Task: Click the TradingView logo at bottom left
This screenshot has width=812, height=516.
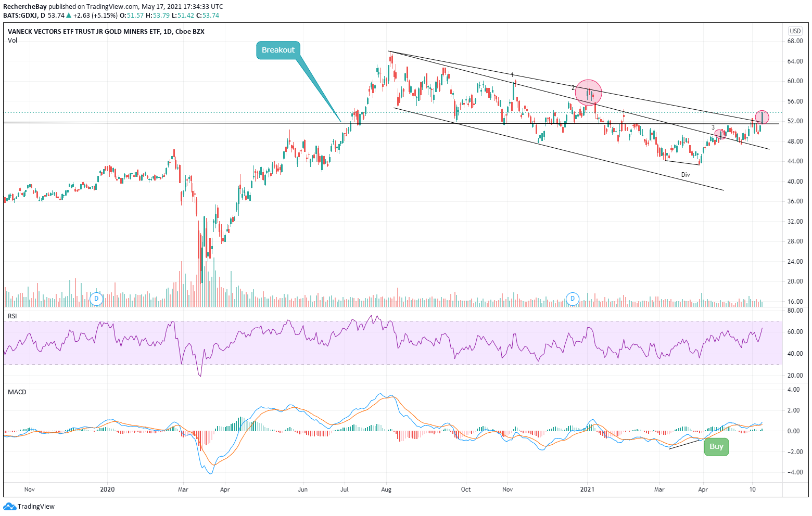Action: point(29,506)
